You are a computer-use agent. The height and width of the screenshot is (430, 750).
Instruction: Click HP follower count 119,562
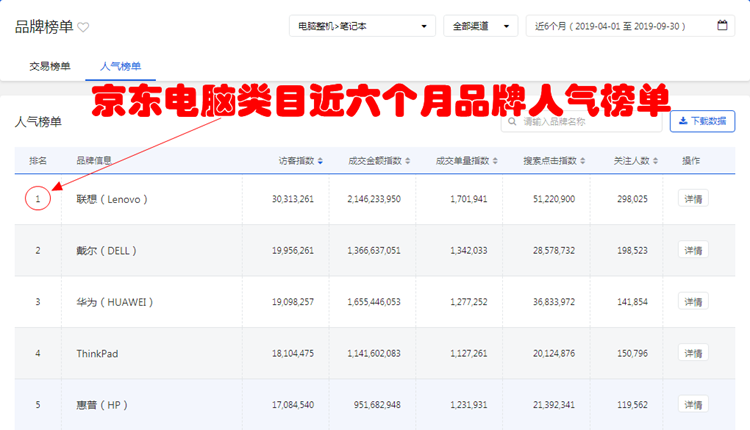tap(632, 405)
